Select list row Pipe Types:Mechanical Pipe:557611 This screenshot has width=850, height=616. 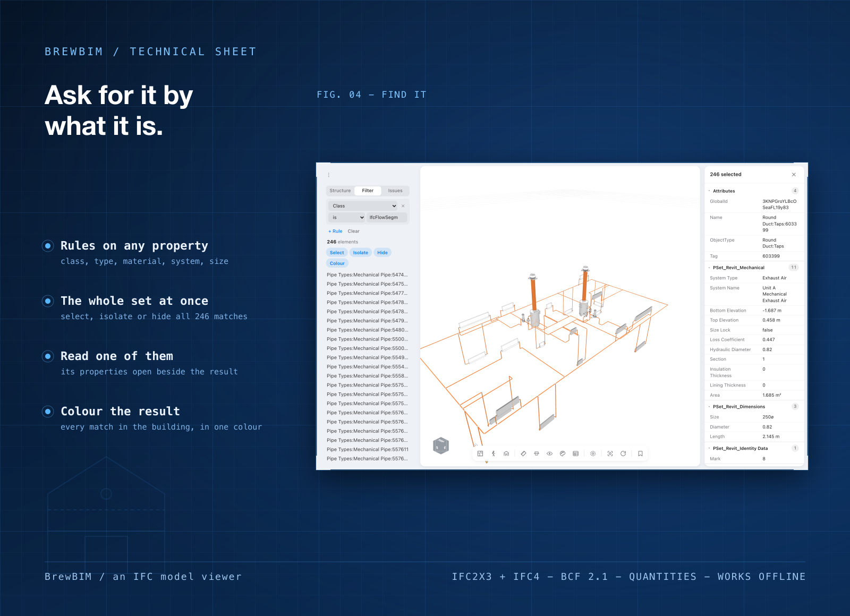pyautogui.click(x=367, y=449)
